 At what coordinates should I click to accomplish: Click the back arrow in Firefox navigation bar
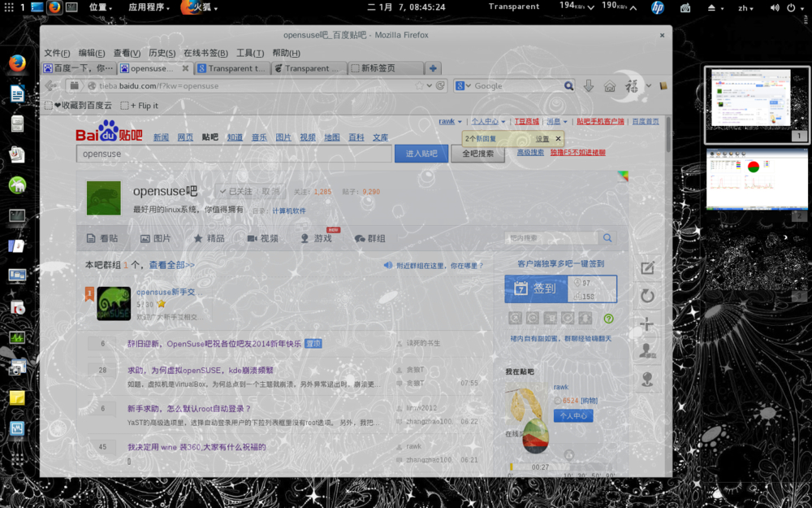pos(50,85)
